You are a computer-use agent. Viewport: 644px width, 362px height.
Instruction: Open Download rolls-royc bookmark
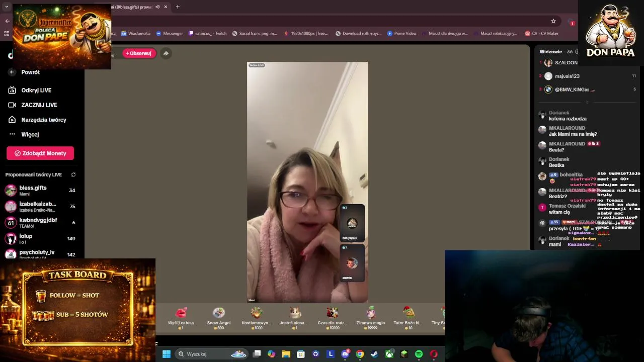[358, 34]
